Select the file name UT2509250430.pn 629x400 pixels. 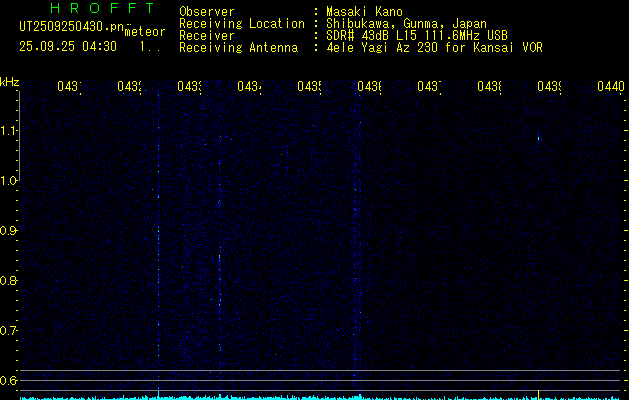click(72, 27)
